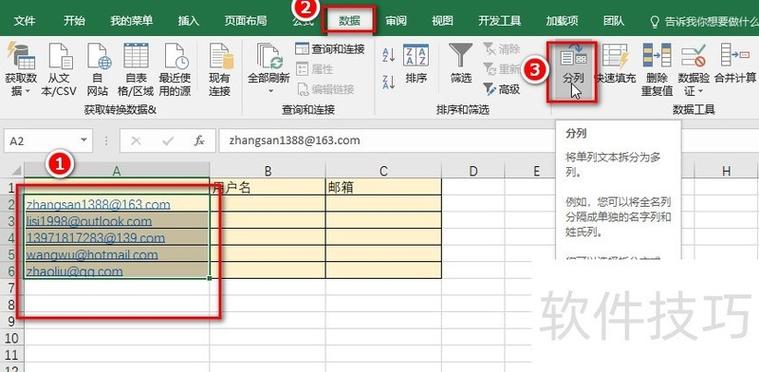Sort ascending with the A-Z icon
Viewport: 759px width, 372px height.
coord(389,55)
